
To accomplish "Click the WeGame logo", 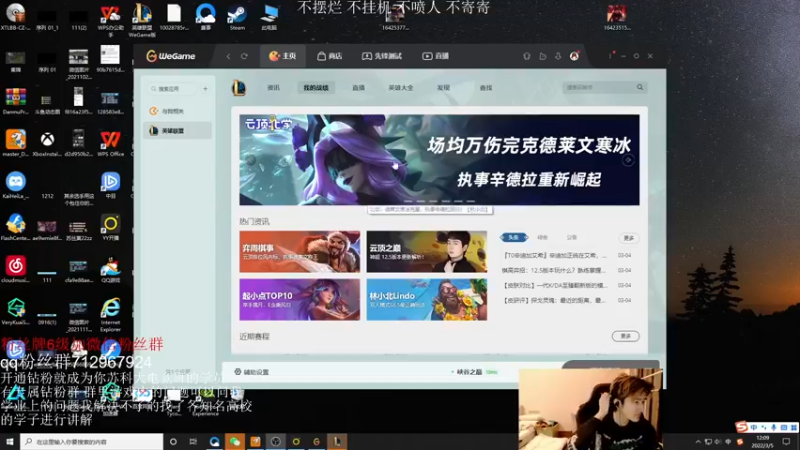I will [x=171, y=56].
